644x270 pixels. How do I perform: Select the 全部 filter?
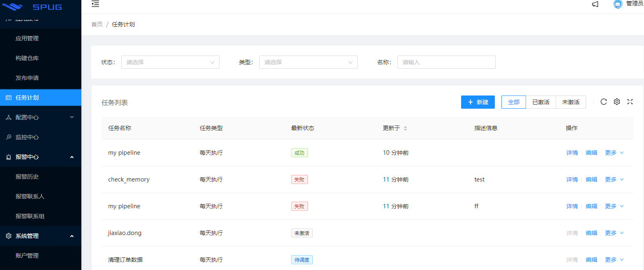[513, 102]
